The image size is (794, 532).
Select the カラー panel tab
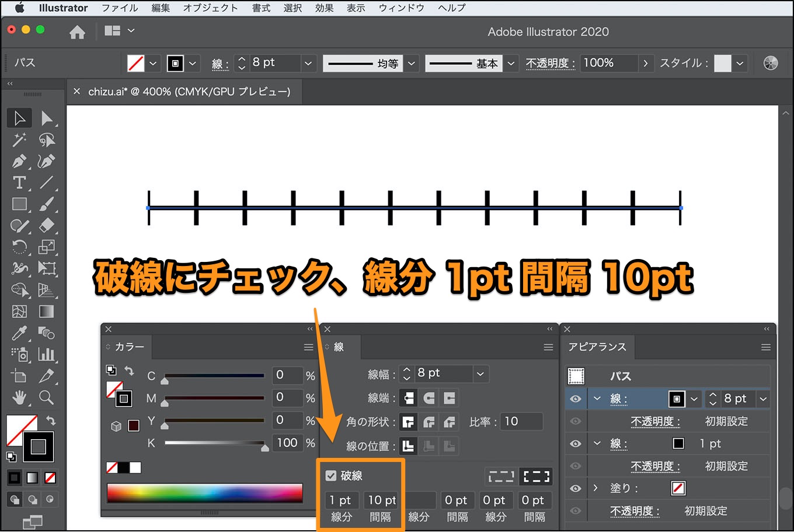pyautogui.click(x=129, y=346)
